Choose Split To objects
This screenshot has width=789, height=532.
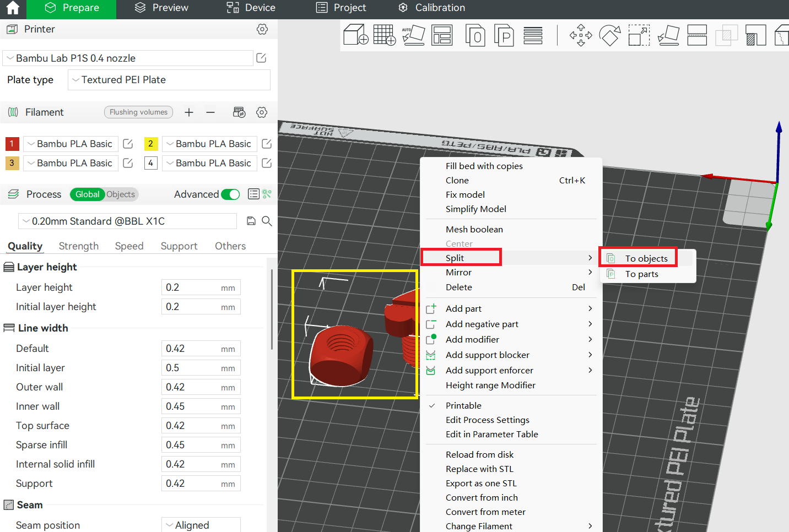pos(647,258)
